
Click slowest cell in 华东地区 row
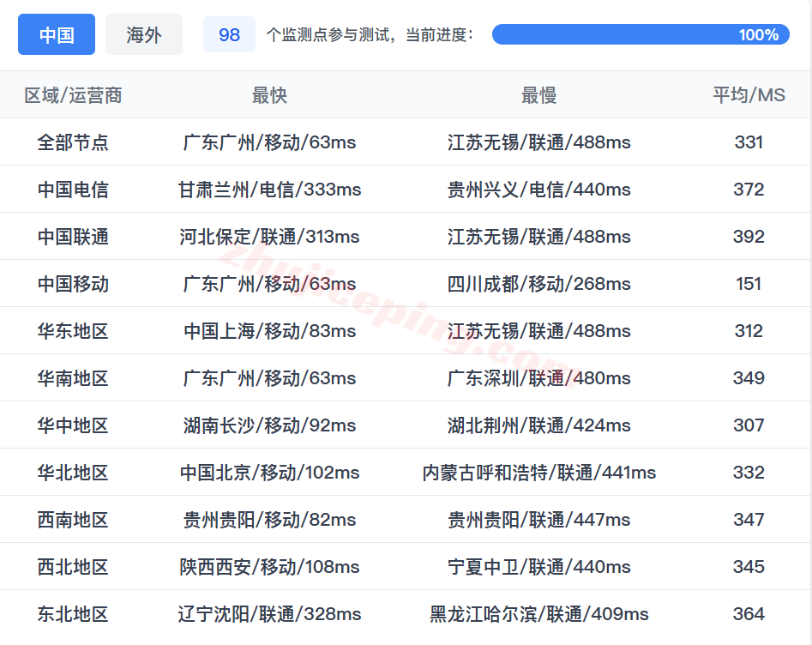[538, 330]
